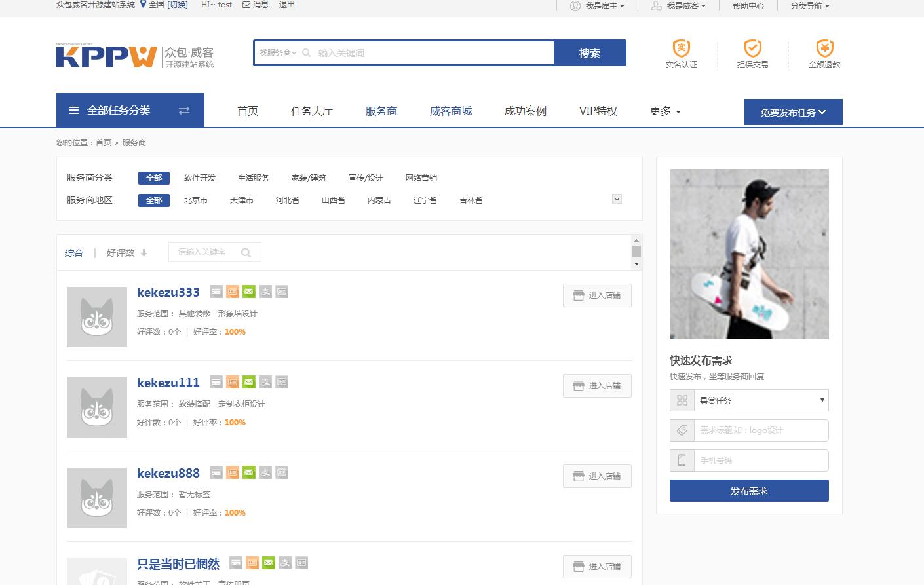Filter region by 北京市
924x585 pixels.
[196, 200]
